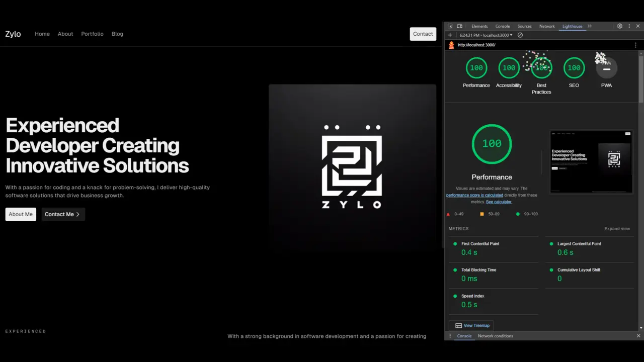This screenshot has width=644, height=362.
Task: Click the plus icon for new Lighthouse report
Action: tap(450, 35)
